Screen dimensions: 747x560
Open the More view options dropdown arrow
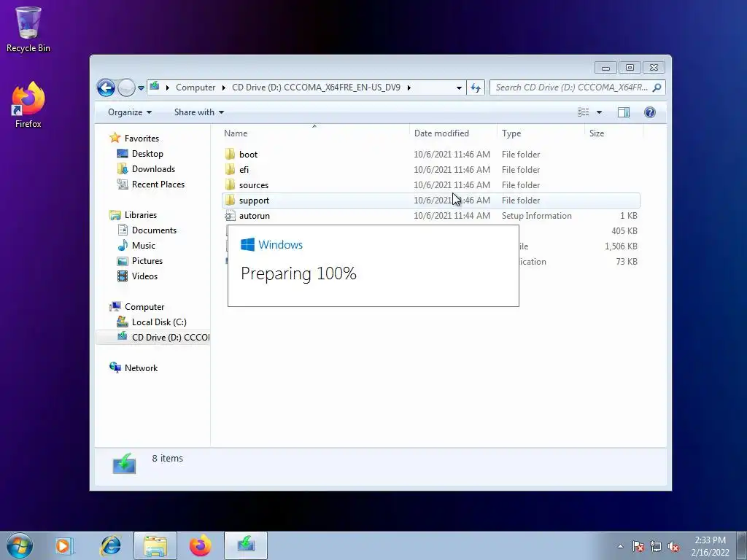pos(600,112)
